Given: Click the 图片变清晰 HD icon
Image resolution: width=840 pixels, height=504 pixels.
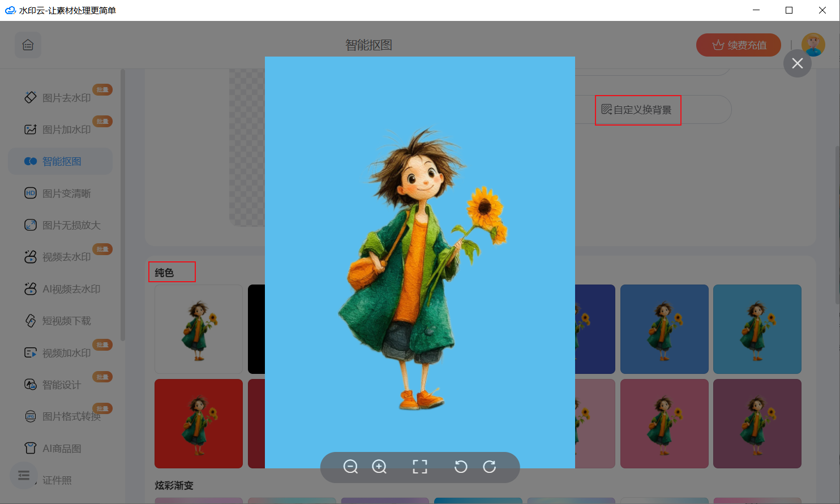Looking at the screenshot, I should click(x=31, y=193).
